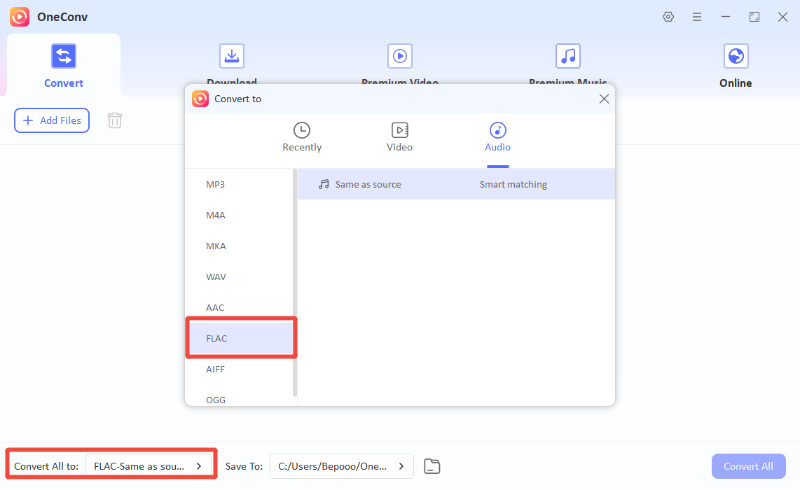
Task: Click the Add Files button
Action: tap(52, 120)
